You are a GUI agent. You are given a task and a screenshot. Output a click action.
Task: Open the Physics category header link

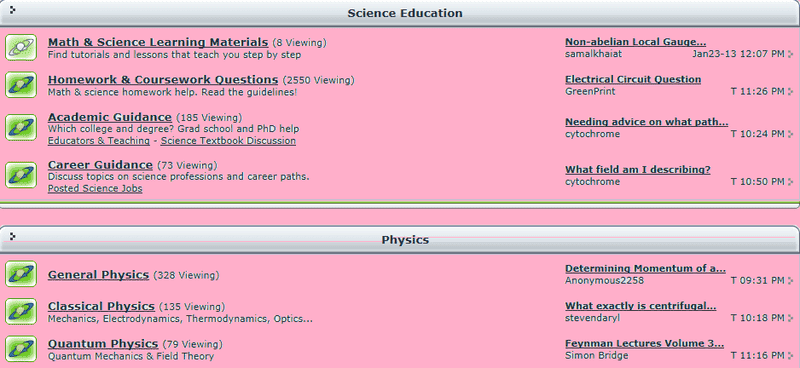pos(405,239)
